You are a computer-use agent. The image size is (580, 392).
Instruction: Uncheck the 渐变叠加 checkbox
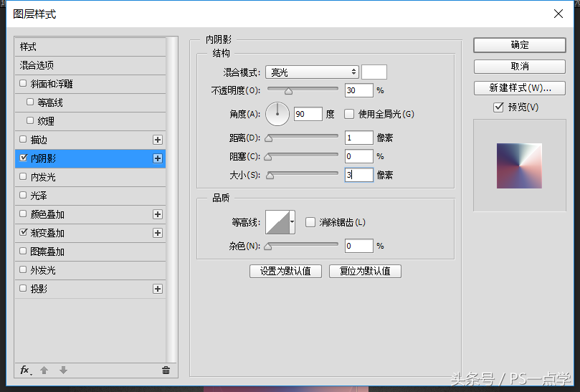24,233
